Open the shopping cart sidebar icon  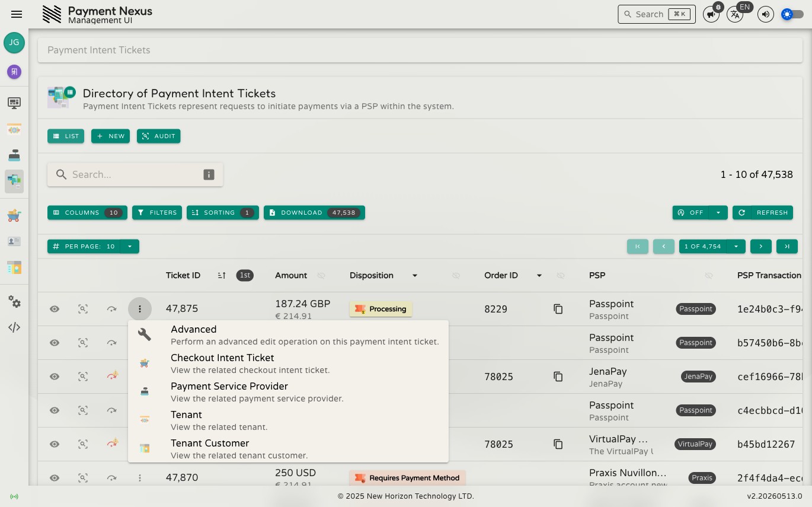pos(14,216)
